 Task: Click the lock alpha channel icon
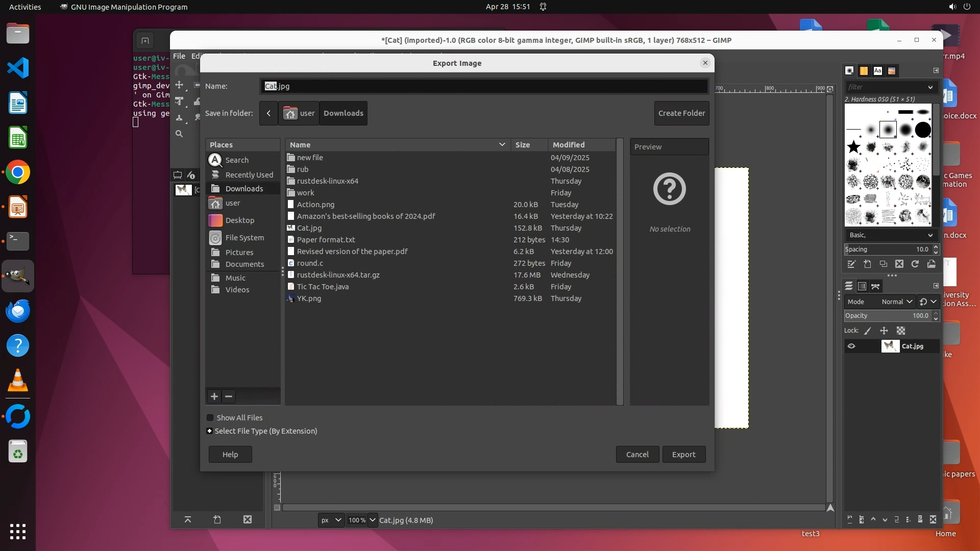point(901,331)
